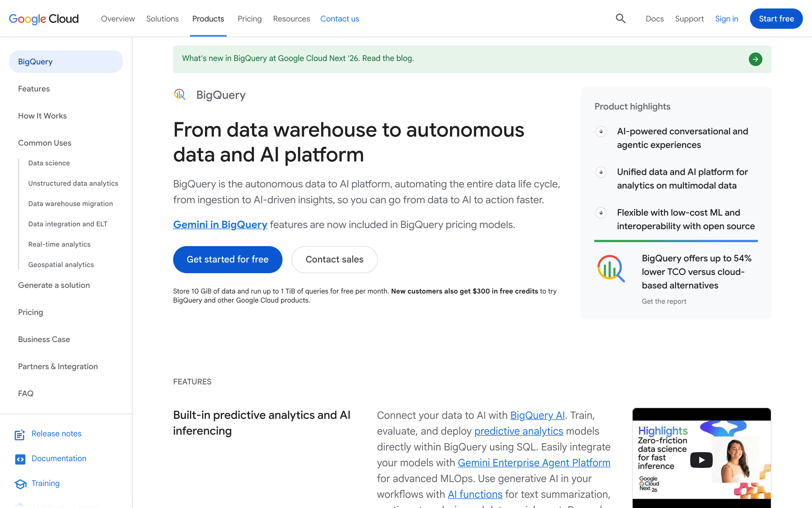Play the Highlights video

pos(701,460)
